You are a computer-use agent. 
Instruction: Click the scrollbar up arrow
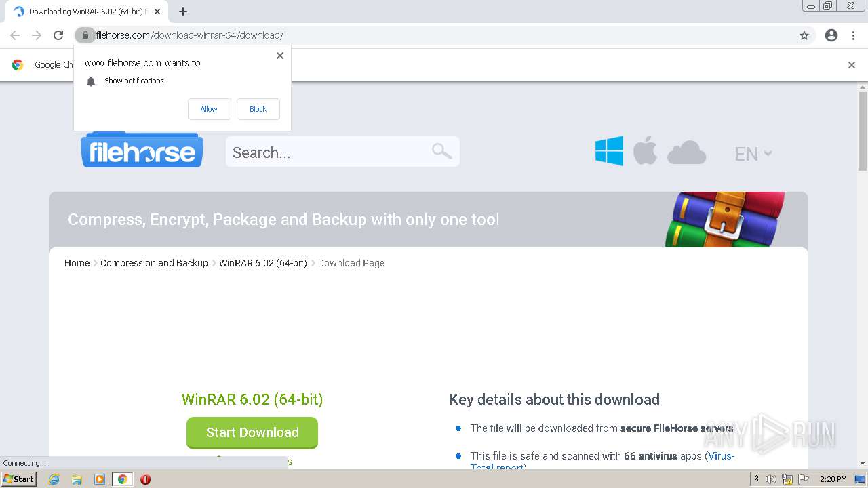tap(863, 87)
